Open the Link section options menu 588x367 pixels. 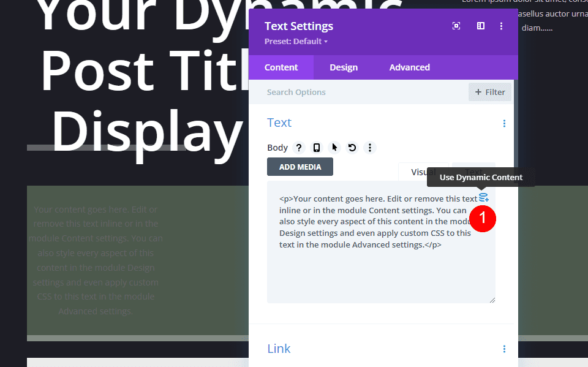(504, 349)
